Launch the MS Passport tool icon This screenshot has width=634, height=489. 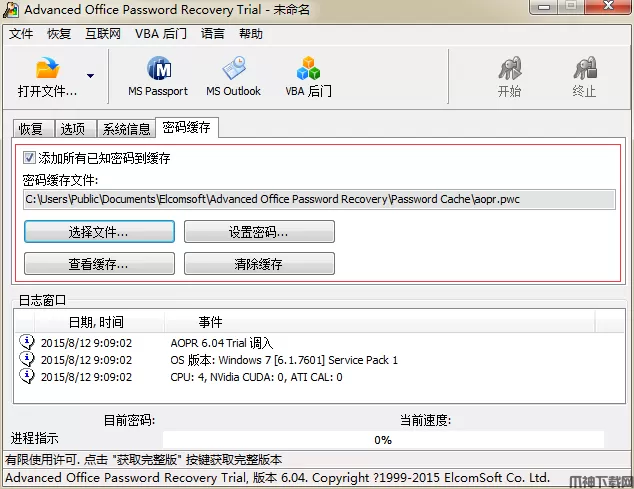(x=158, y=68)
